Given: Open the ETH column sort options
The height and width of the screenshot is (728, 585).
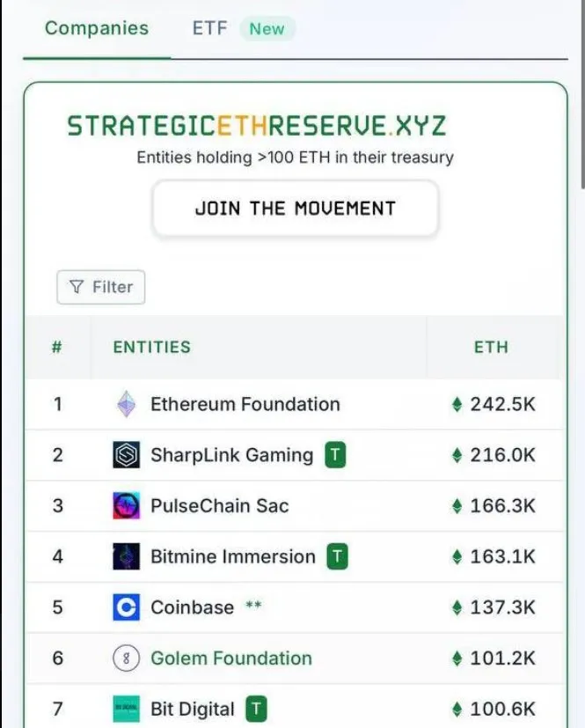Looking at the screenshot, I should pyautogui.click(x=492, y=347).
